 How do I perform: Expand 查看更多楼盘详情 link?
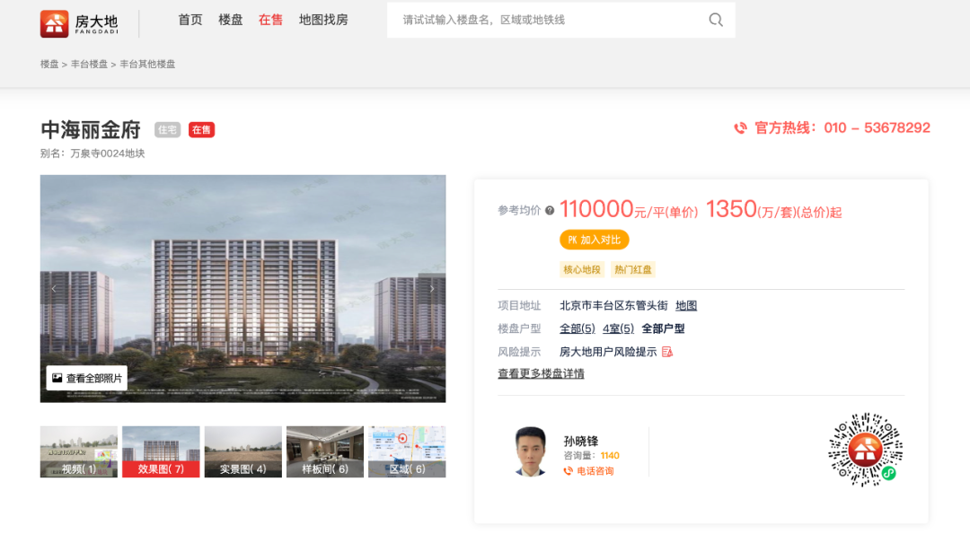[x=541, y=373]
